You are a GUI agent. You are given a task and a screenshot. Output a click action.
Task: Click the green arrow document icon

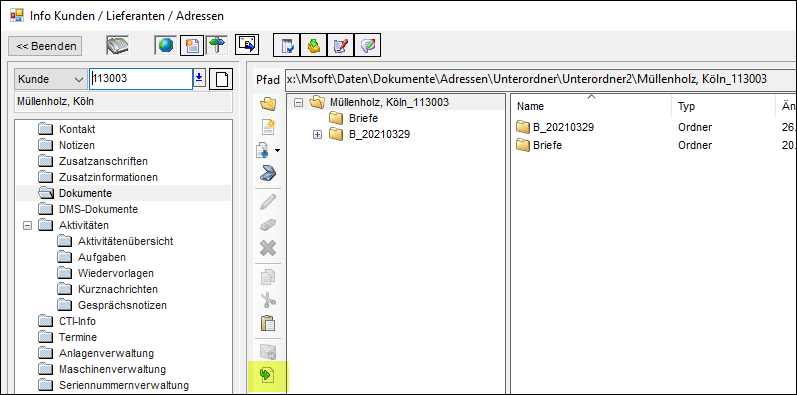point(268,376)
